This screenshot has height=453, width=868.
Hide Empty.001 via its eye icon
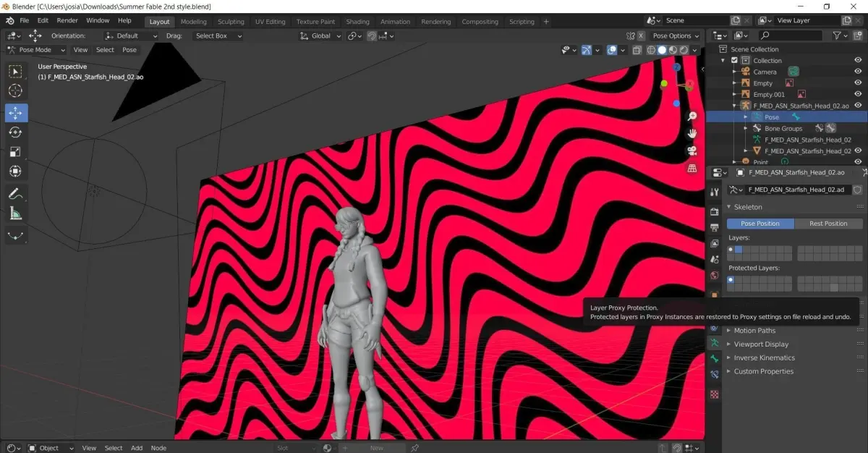859,94
